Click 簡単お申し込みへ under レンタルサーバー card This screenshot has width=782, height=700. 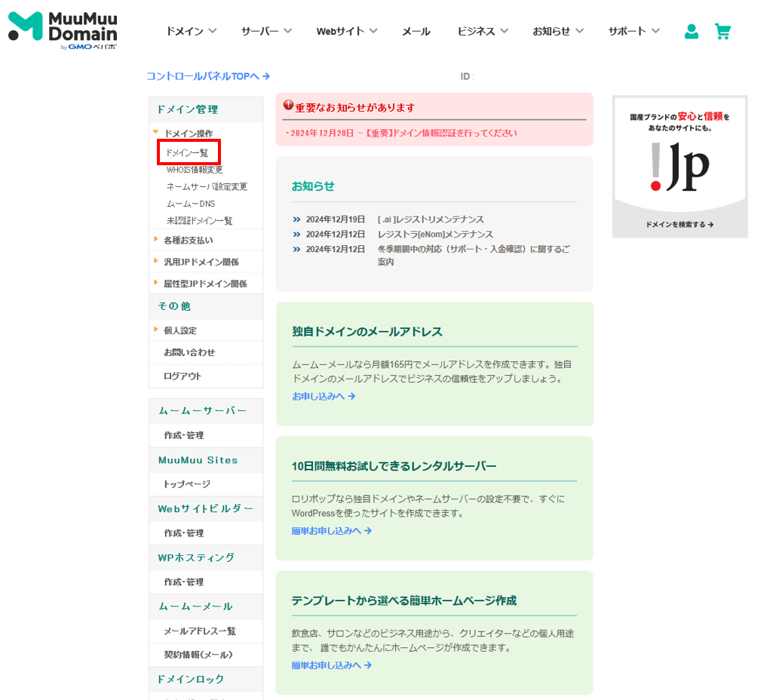pyautogui.click(x=332, y=531)
